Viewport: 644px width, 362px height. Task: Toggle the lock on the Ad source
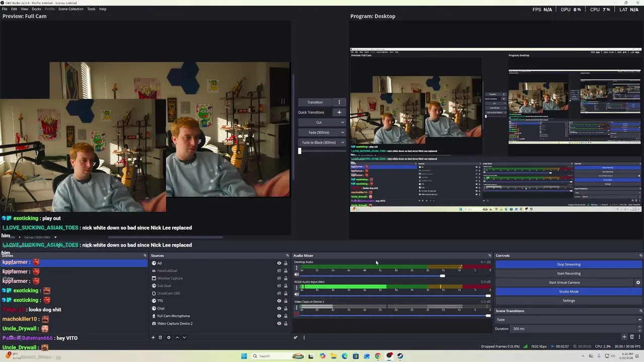[286, 263]
